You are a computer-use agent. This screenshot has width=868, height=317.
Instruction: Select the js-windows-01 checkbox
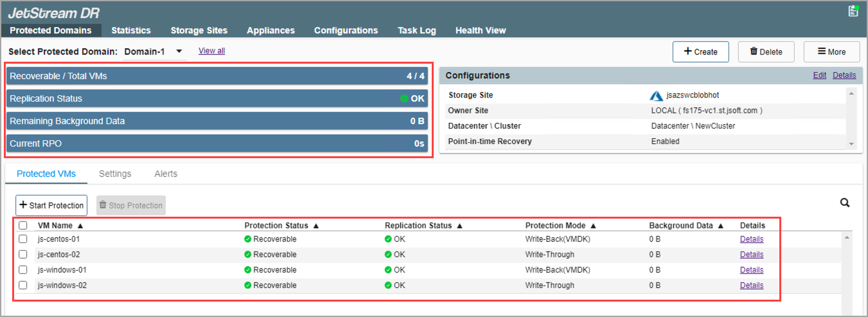[23, 270]
